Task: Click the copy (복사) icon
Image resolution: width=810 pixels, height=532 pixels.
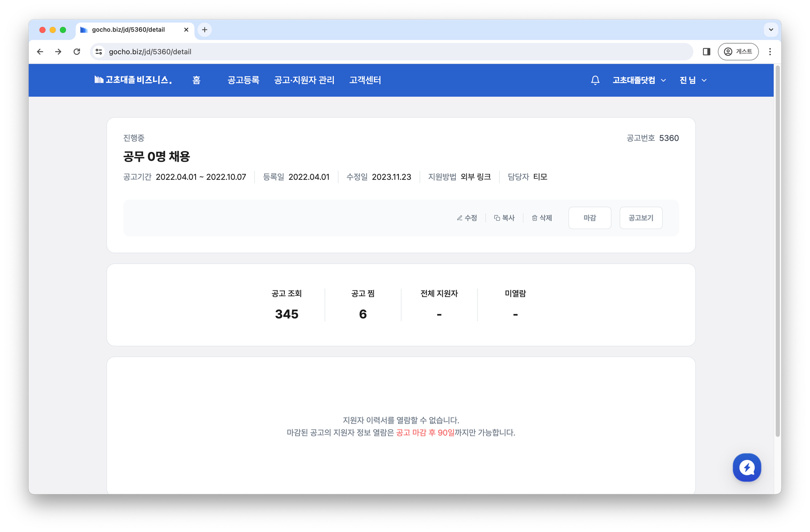Action: tap(497, 218)
